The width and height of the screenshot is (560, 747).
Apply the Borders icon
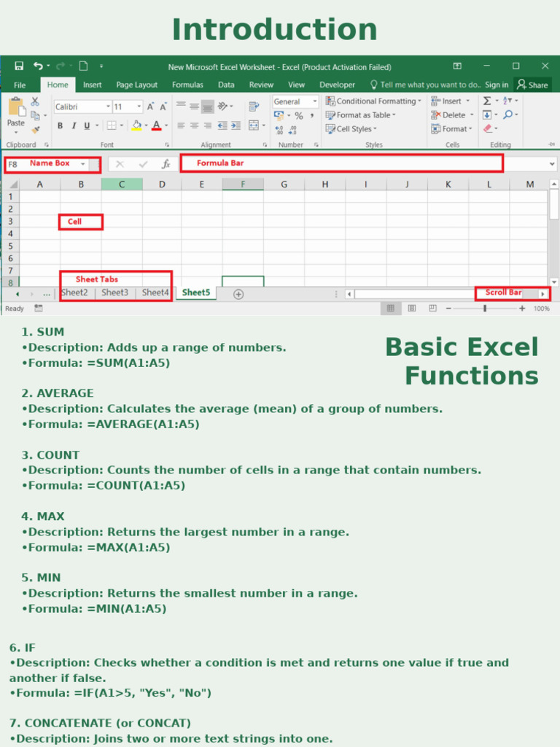click(x=112, y=125)
